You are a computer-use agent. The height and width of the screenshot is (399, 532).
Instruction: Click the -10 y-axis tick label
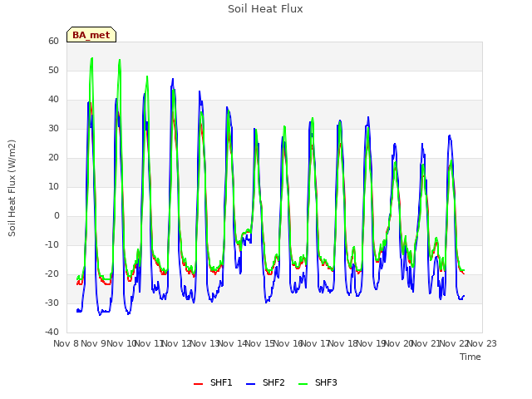point(52,244)
